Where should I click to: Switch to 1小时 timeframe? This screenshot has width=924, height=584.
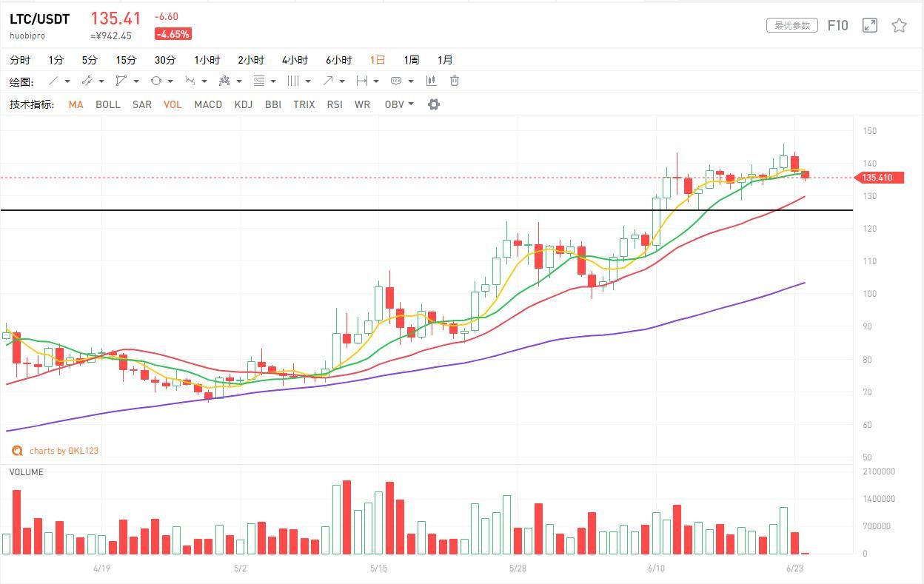pyautogui.click(x=207, y=60)
